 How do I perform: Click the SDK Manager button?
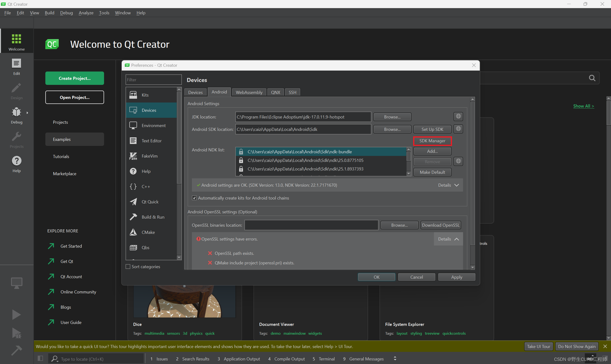[432, 141]
